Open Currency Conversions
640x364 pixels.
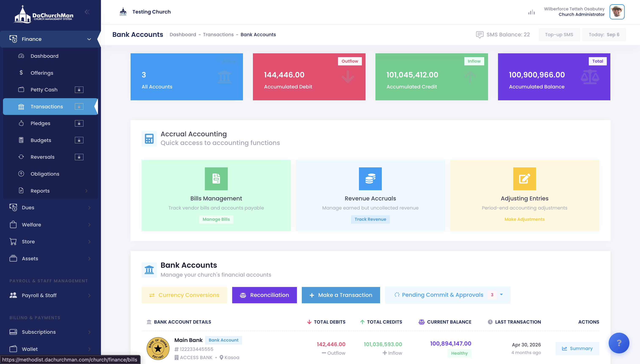pos(184,295)
